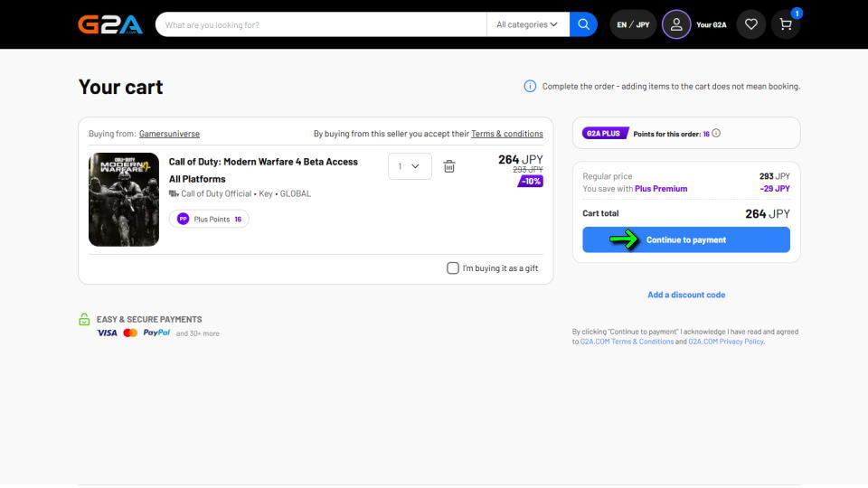The height and width of the screenshot is (488, 868).
Task: Open the user profile icon
Action: tap(676, 24)
